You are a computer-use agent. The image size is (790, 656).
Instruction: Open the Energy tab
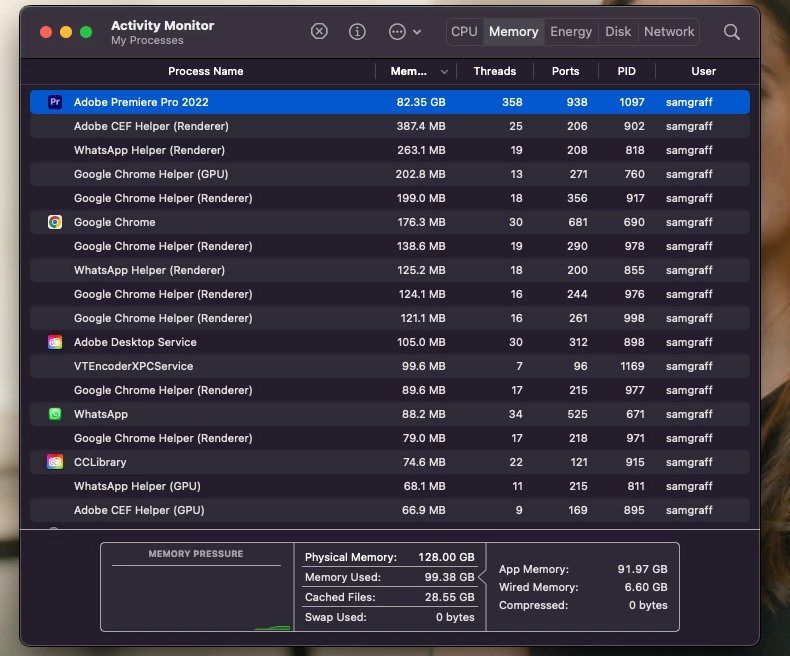pos(571,32)
